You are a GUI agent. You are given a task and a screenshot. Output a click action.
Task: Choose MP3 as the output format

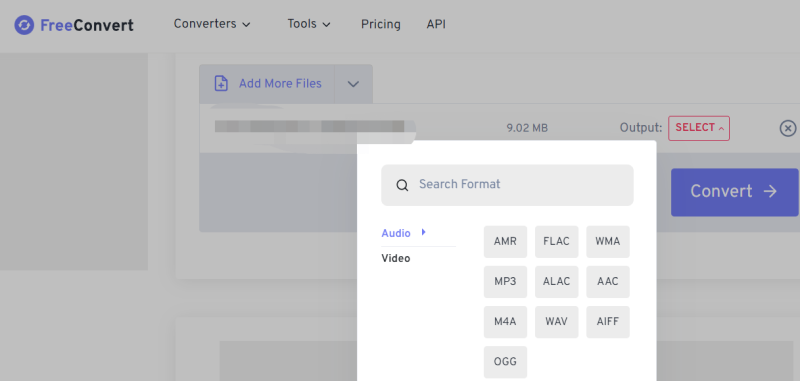click(505, 282)
